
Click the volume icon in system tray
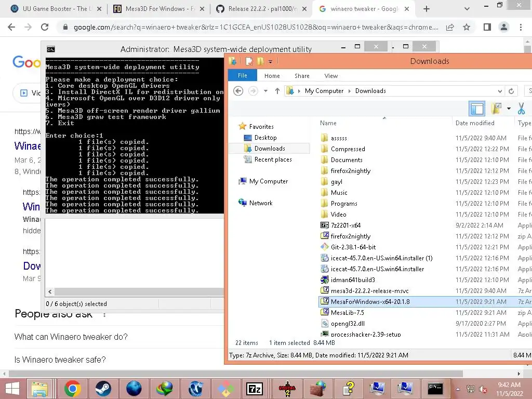click(483, 389)
